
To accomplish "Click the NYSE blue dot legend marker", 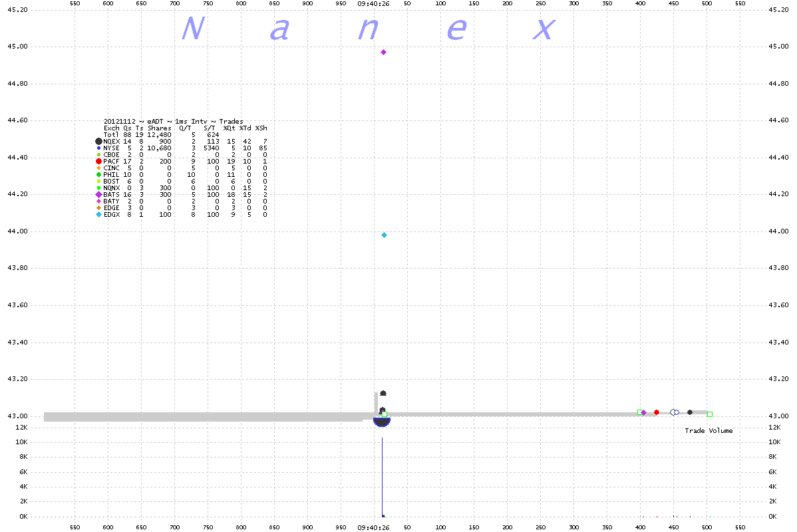I will point(98,148).
